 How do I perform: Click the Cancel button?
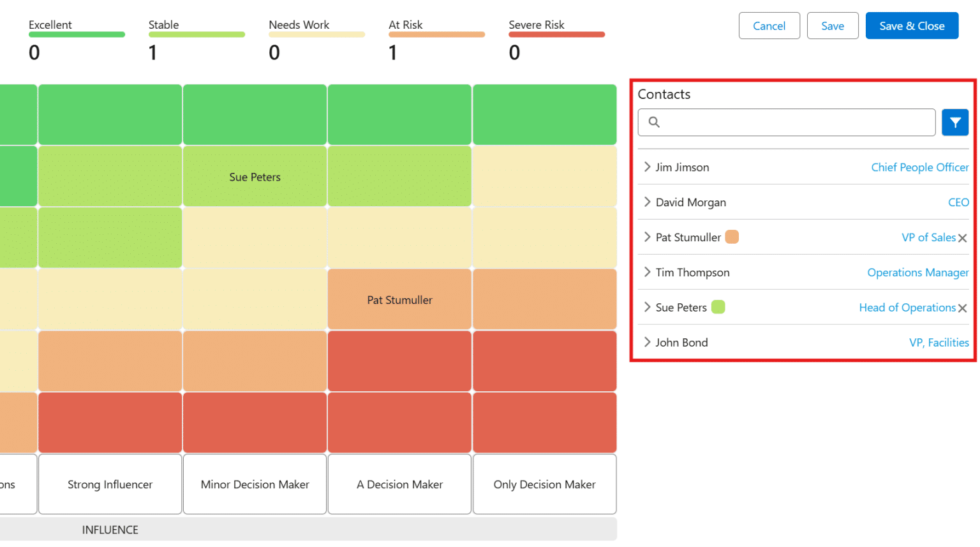pyautogui.click(x=769, y=26)
